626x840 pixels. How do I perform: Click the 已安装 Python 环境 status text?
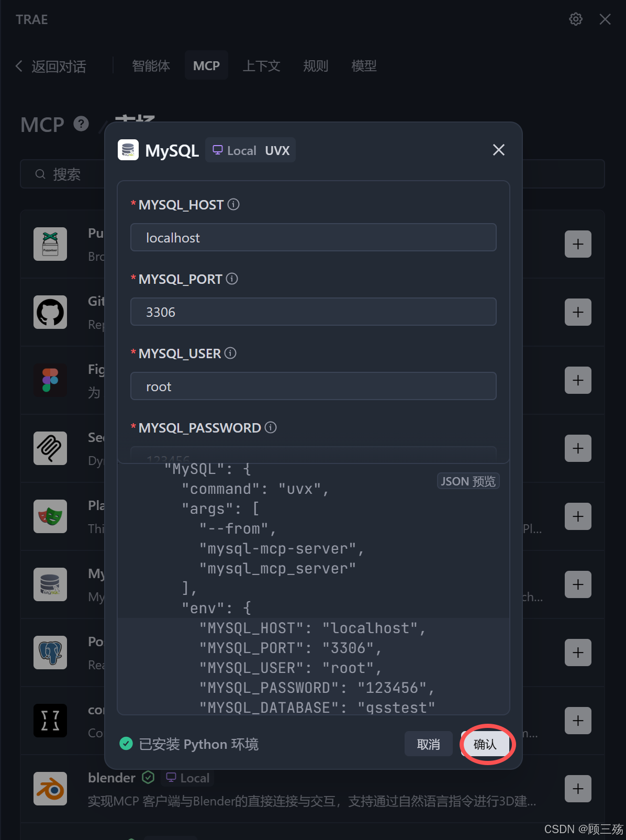coord(199,744)
